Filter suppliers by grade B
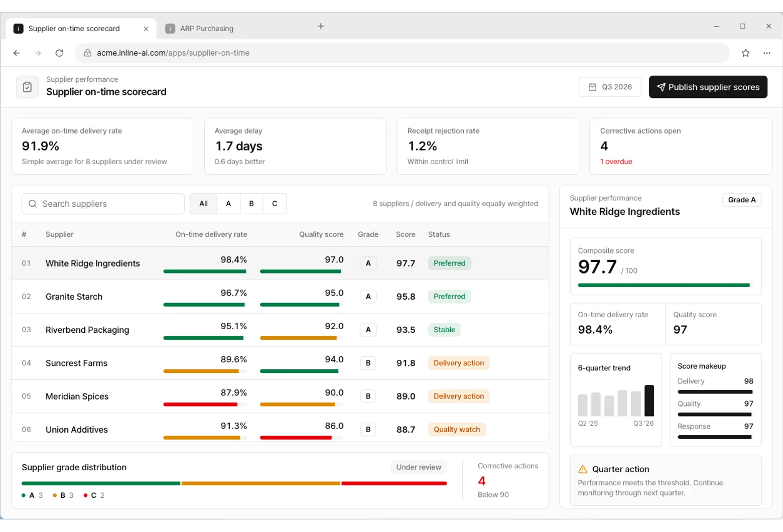Screen dimensions: 783x532 (x=251, y=204)
